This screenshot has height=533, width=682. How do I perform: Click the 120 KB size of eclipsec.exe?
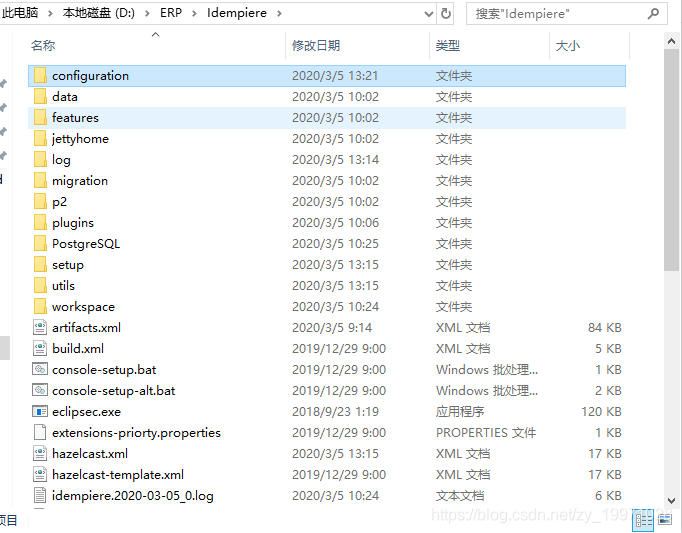pos(602,412)
